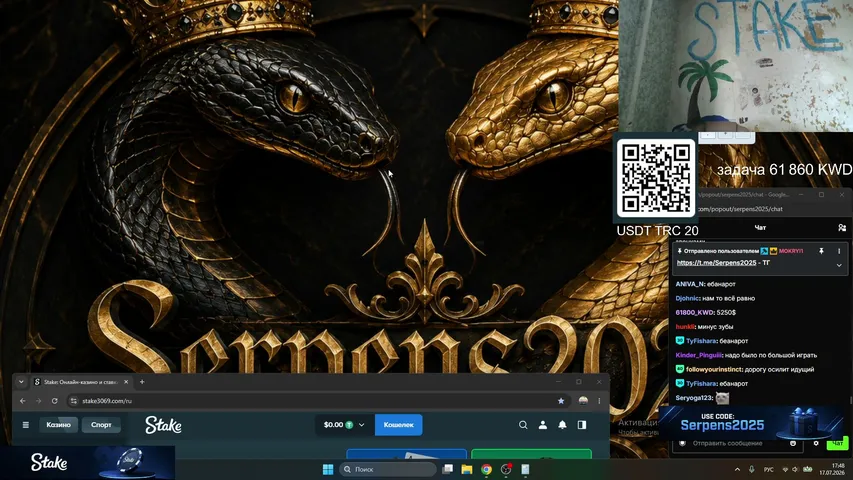853x480 pixels.
Task: Open pinned message three-dot options
Action: coord(839,251)
